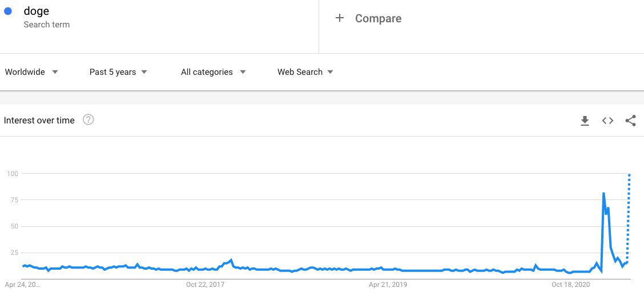Click the Oct 18, 2020 axis label
This screenshot has height=296, width=644.
tap(571, 285)
